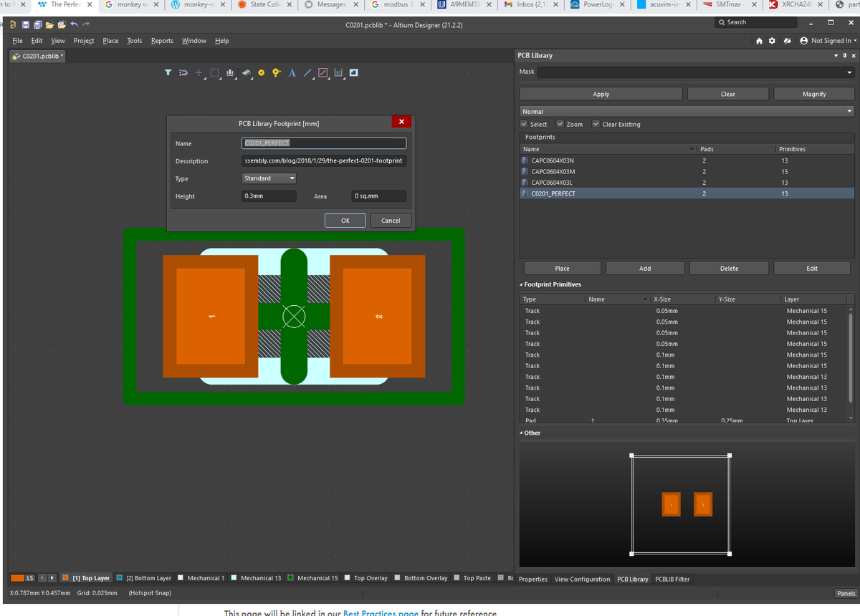The image size is (860, 616).
Task: Select the dashed rectangle selection tool
Action: pyautogui.click(x=214, y=72)
